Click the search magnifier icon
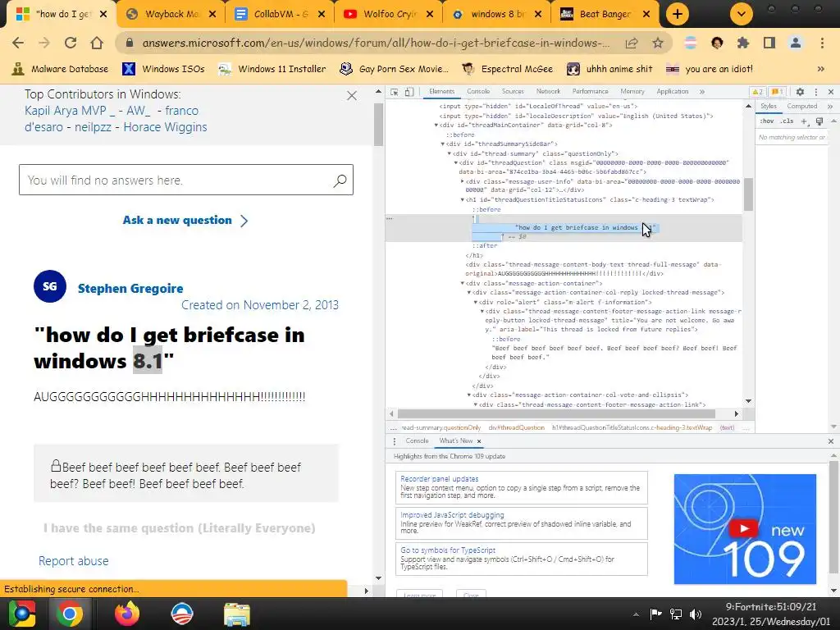This screenshot has height=630, width=840. 340,180
